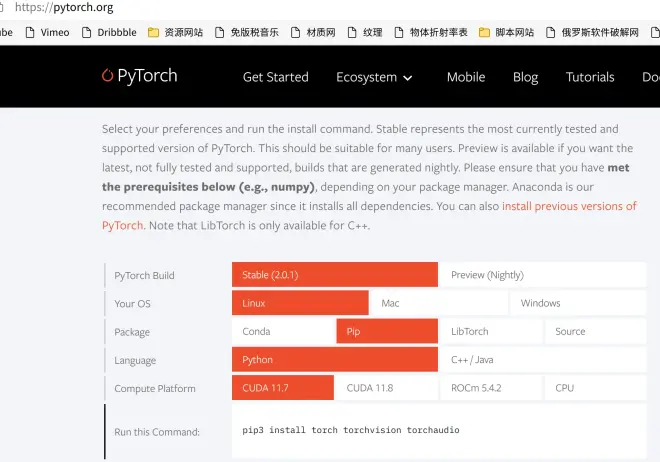Select Python language option
Image resolution: width=660 pixels, height=462 pixels.
pos(335,359)
